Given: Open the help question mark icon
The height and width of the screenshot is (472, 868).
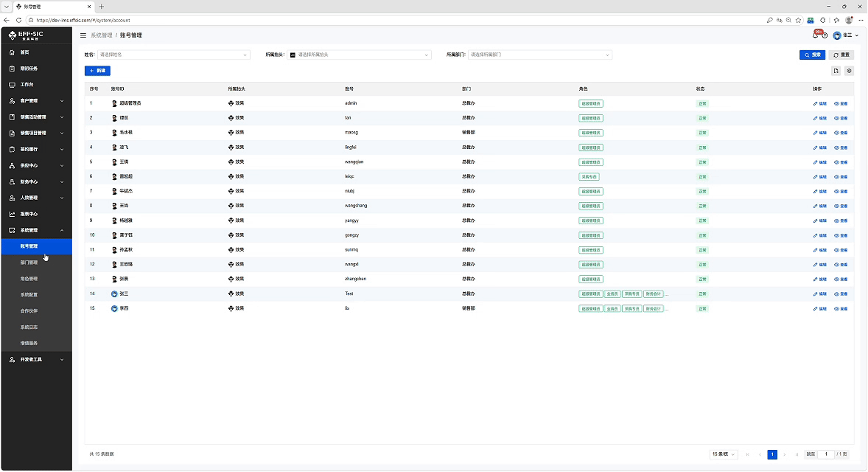Looking at the screenshot, I should tap(825, 35).
